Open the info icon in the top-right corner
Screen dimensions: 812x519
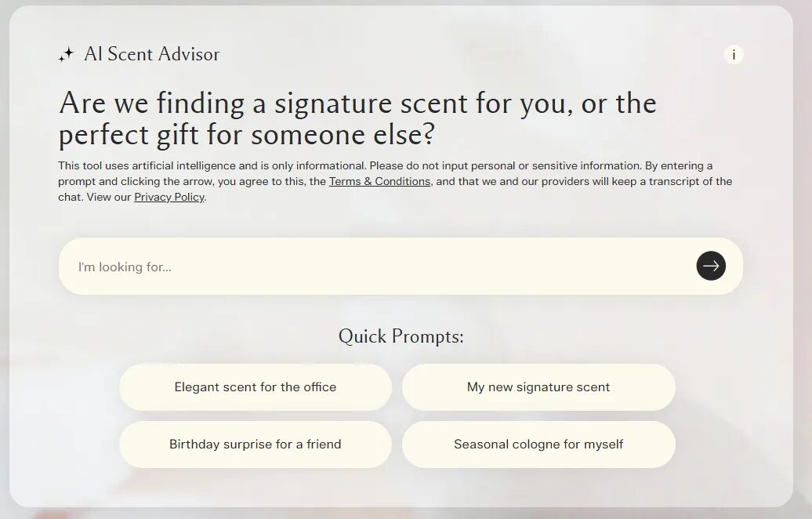[x=734, y=55]
